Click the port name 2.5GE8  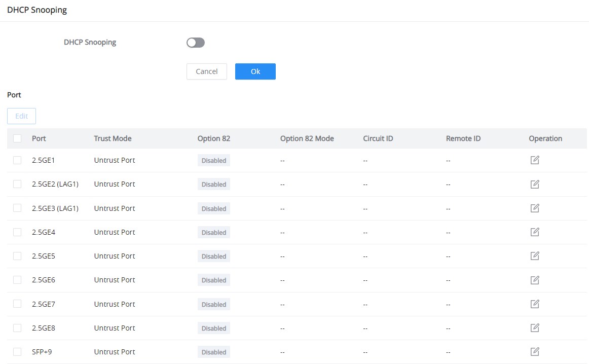pyautogui.click(x=44, y=328)
